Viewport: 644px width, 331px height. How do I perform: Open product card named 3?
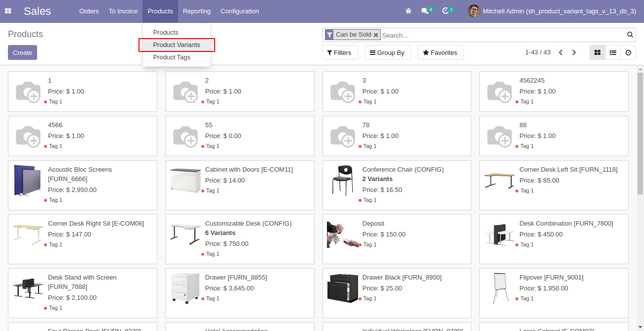point(397,92)
